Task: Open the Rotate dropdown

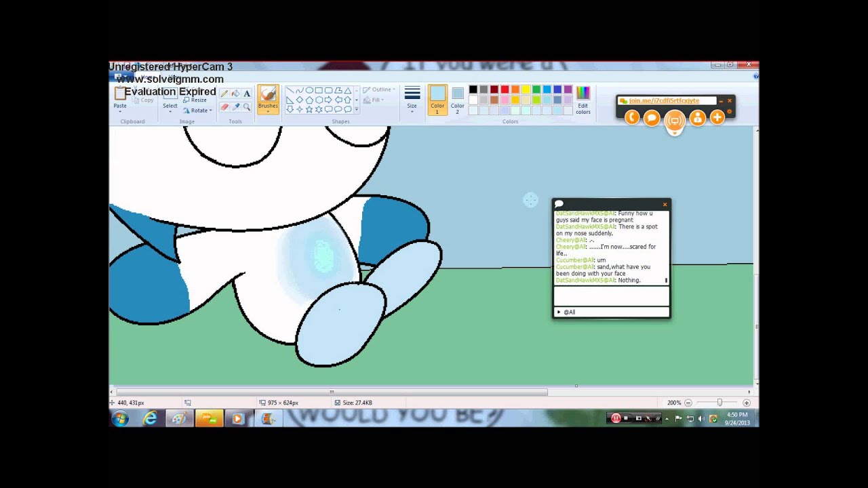Action: [x=197, y=110]
